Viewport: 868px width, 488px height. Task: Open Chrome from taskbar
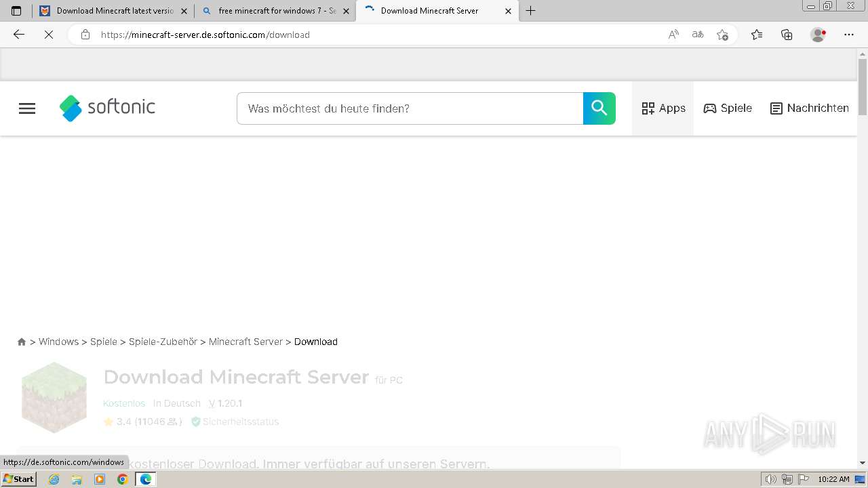point(123,479)
